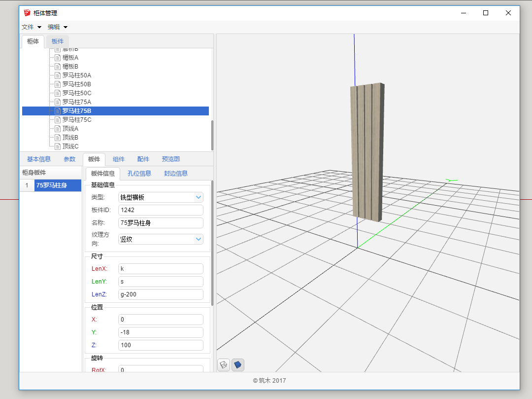Click the 楣板A document icon
Screen dimensions: 532x399
click(58, 58)
